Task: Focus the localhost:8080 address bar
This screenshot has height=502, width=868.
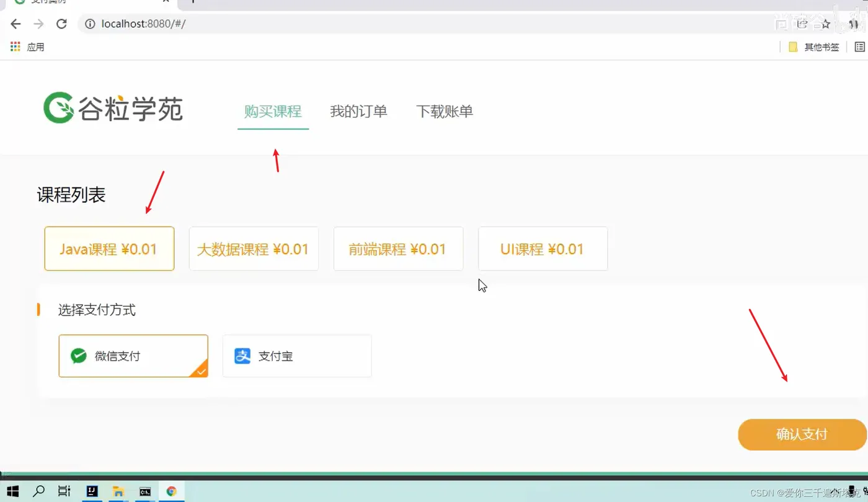Action: tap(428, 24)
